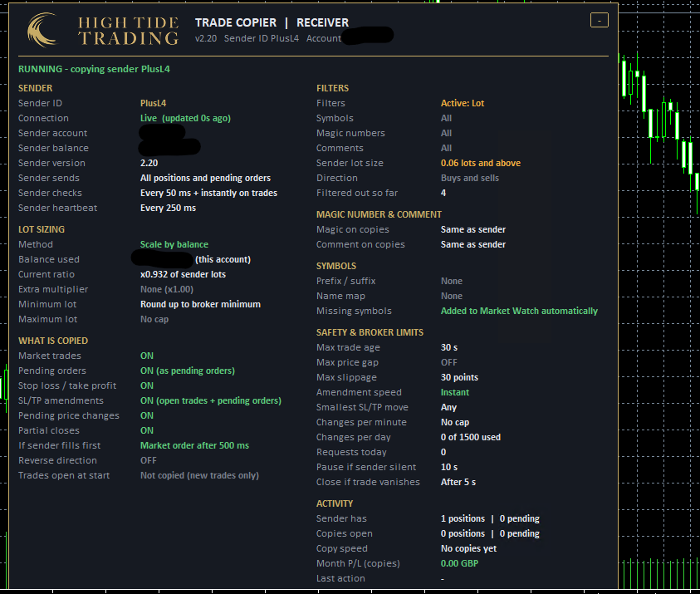Click the Sender ID value 'PlusL4'
The height and width of the screenshot is (594, 700).
153,103
